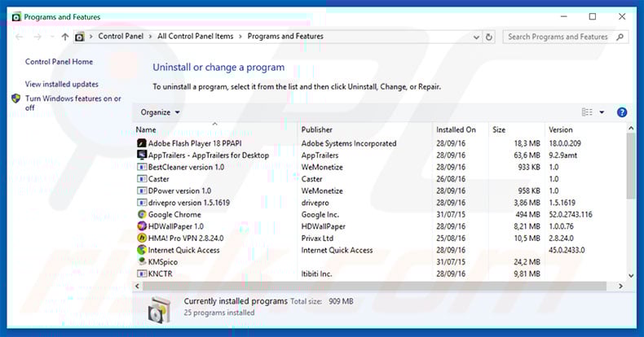Select the WeMonetize publisher for BestCleaner
This screenshot has height=337, width=644.
pyautogui.click(x=322, y=167)
